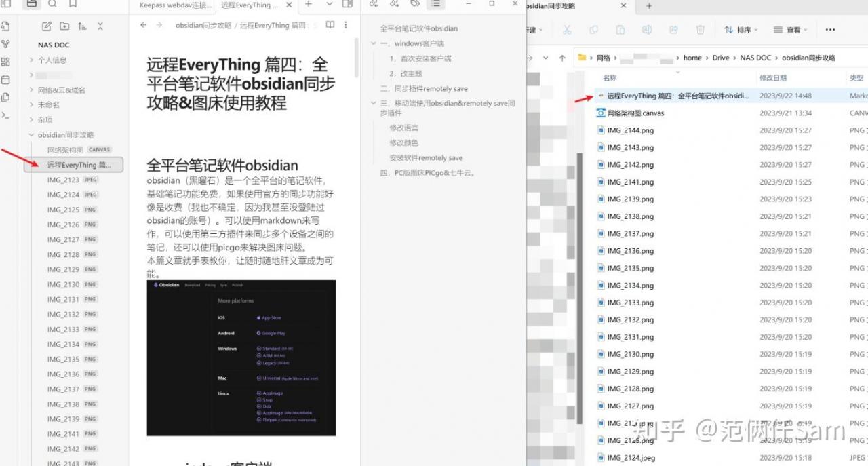Jump to 修改语言 in the outline
Image resolution: width=868 pixels, height=466 pixels.
point(404,128)
